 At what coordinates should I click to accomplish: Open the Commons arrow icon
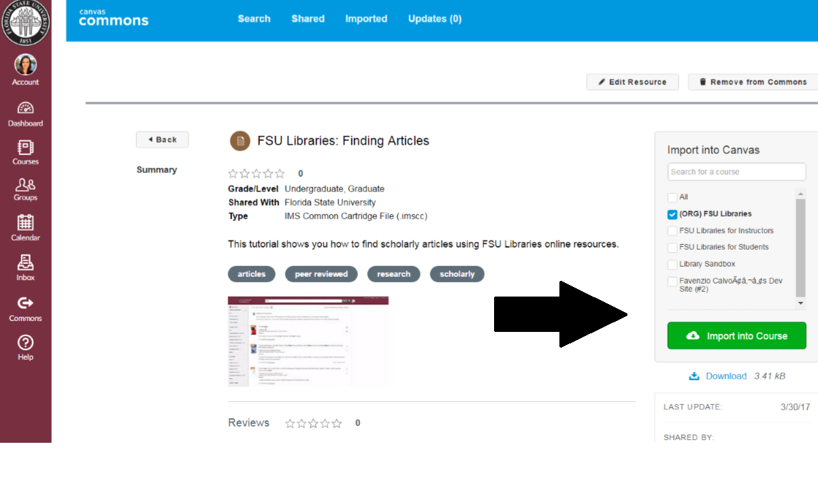25,303
